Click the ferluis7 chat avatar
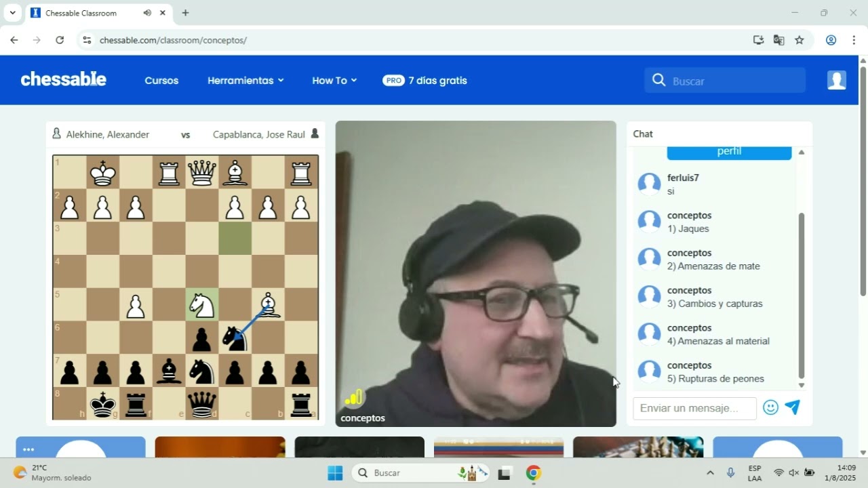Screen dimensions: 868x488 [x=649, y=184]
